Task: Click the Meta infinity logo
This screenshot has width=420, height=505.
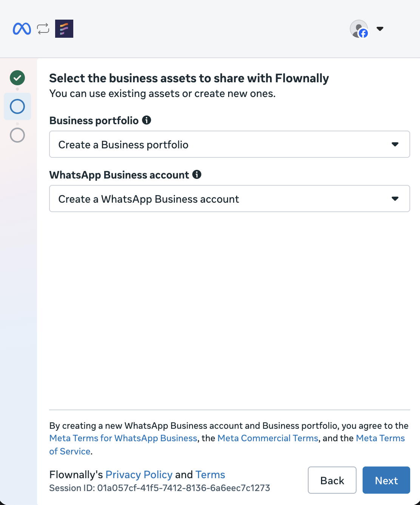Action: pyautogui.click(x=22, y=29)
